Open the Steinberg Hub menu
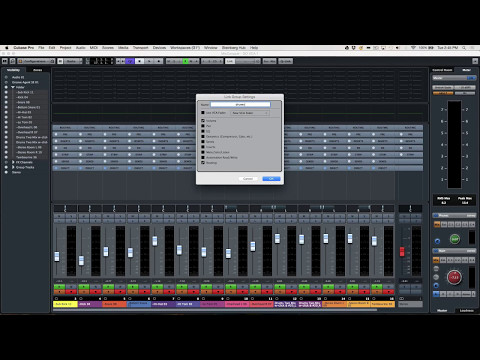This screenshot has height=360, width=480. (234, 48)
